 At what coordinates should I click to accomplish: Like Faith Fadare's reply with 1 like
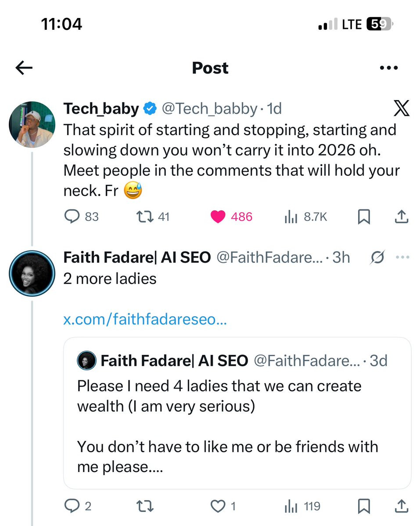click(x=218, y=507)
